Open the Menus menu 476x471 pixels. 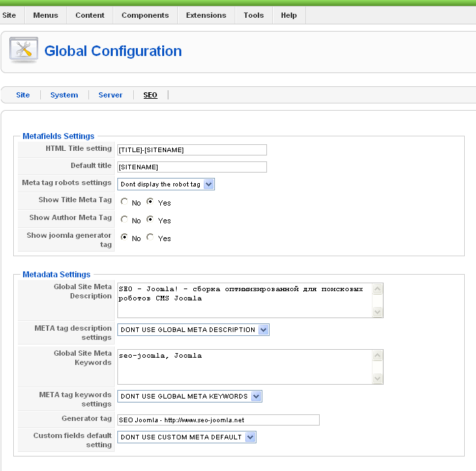point(45,15)
